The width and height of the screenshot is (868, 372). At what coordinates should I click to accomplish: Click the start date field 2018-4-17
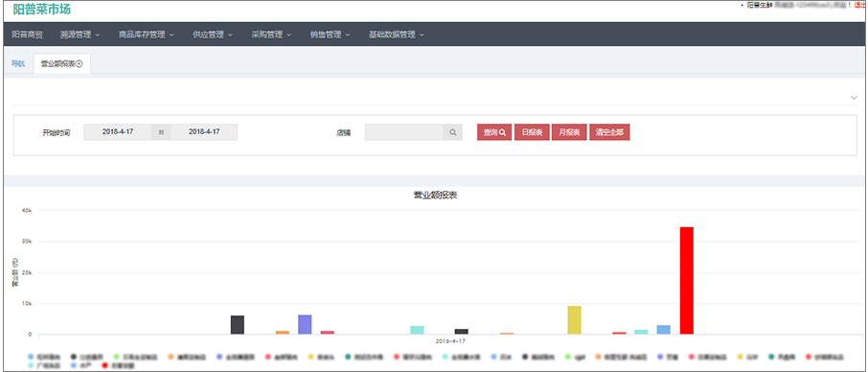point(117,132)
